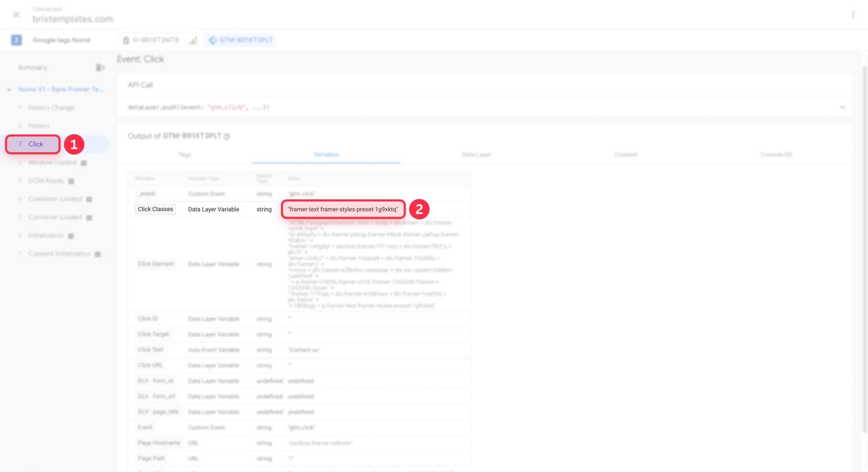Switch to the Tags tab
868x472 pixels.
(x=184, y=154)
